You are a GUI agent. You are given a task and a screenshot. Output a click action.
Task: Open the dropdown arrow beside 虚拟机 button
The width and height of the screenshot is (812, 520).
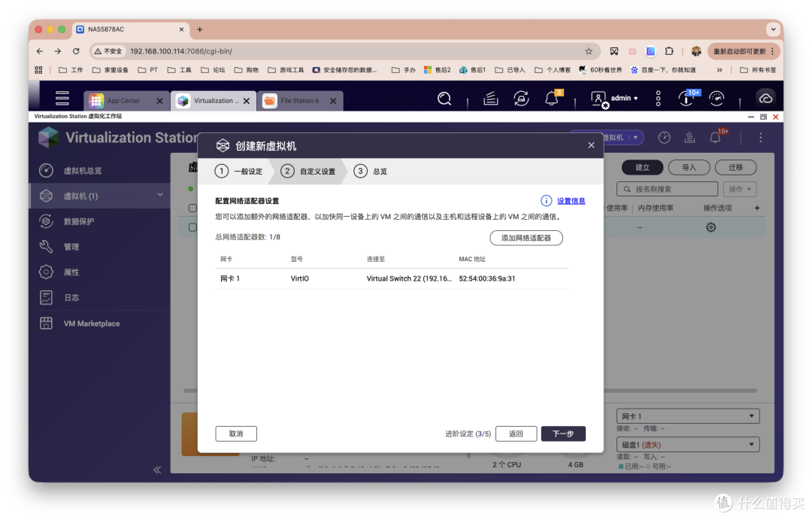pyautogui.click(x=635, y=138)
